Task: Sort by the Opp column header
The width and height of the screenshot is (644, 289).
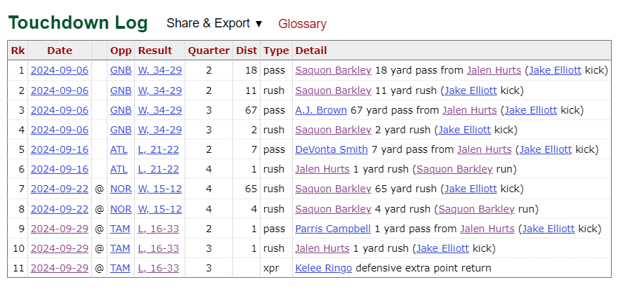Action: tap(121, 51)
